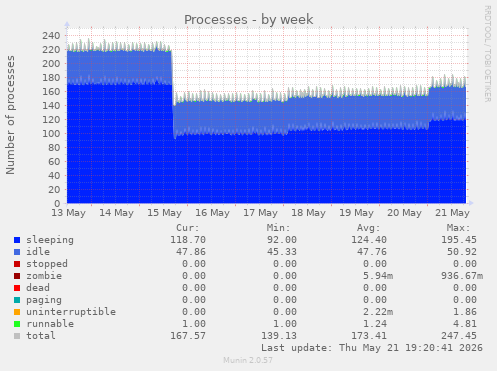The height and width of the screenshot is (371, 497).
Task: Click the 'zombie' legend label
Action: tap(44, 276)
